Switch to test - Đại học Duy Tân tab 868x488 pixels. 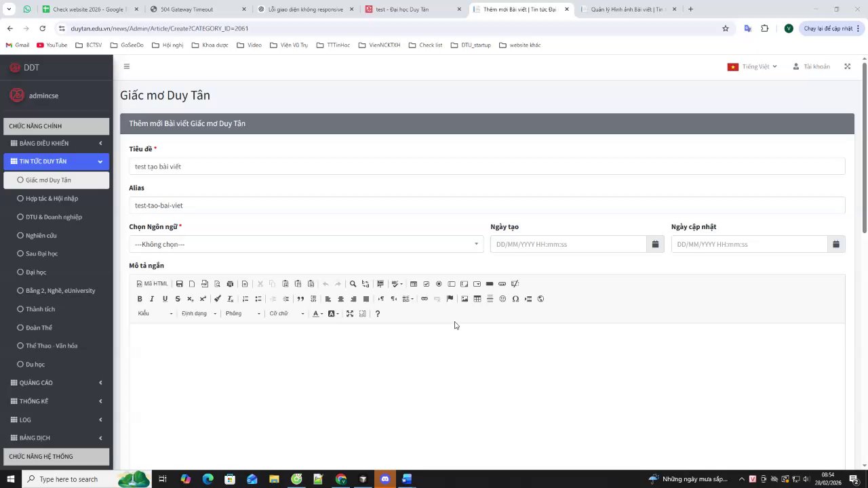414,9
